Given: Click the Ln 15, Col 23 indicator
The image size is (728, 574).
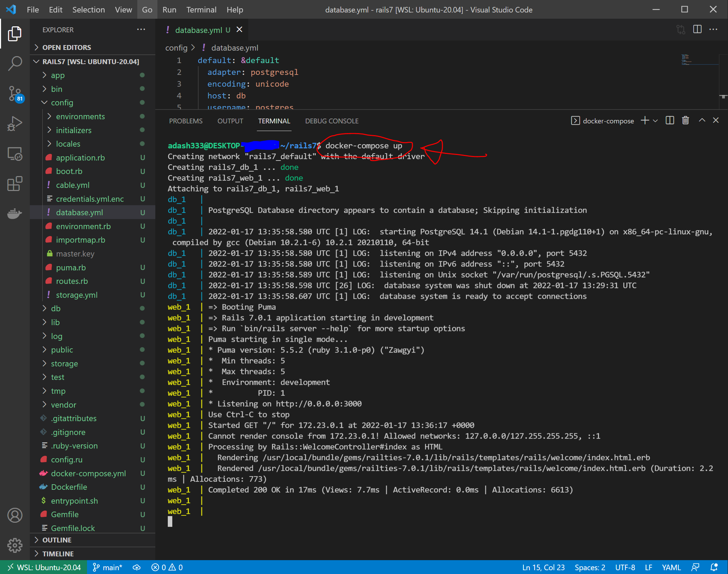Looking at the screenshot, I should click(x=543, y=567).
